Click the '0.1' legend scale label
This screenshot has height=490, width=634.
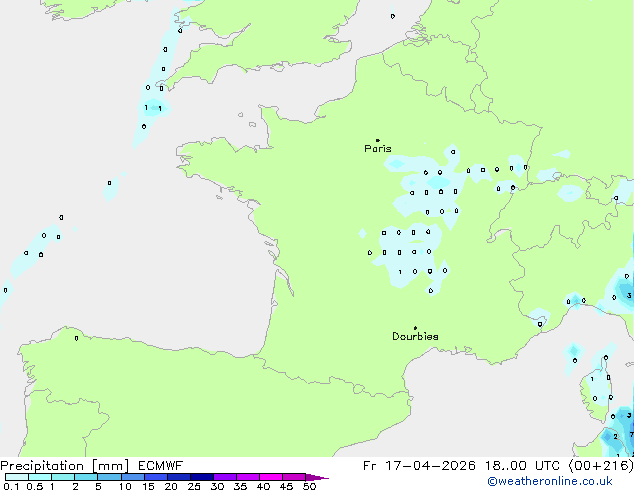pyautogui.click(x=11, y=486)
